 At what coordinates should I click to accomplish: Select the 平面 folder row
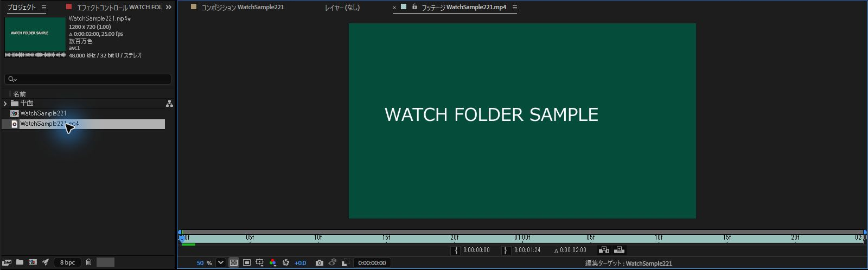(x=83, y=103)
